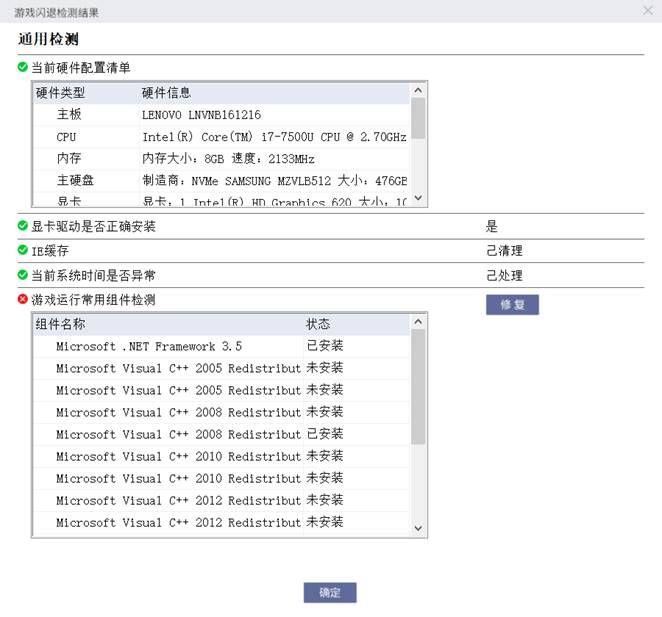This screenshot has width=662, height=617.
Task: Select Microsoft .NET Framework 3.5 row
Action: coord(221,346)
